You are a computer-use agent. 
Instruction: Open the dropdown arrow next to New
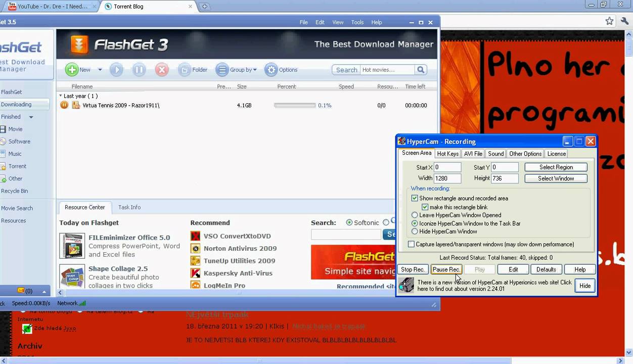[100, 70]
